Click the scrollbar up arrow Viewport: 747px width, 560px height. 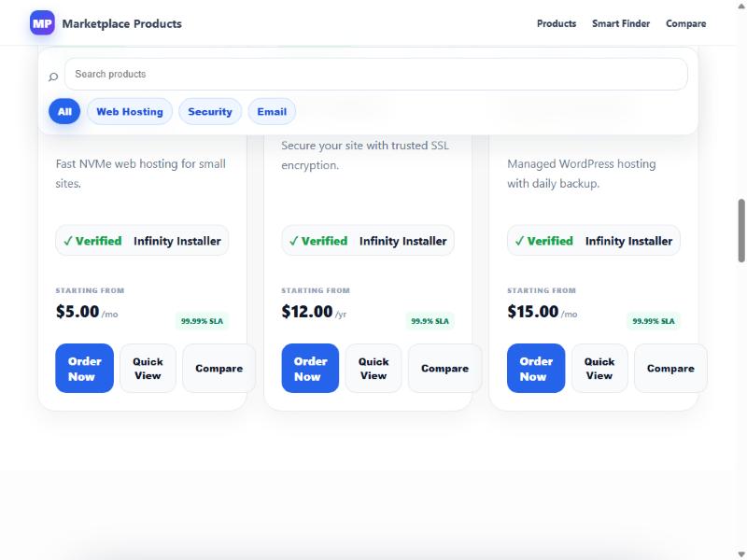click(741, 6)
